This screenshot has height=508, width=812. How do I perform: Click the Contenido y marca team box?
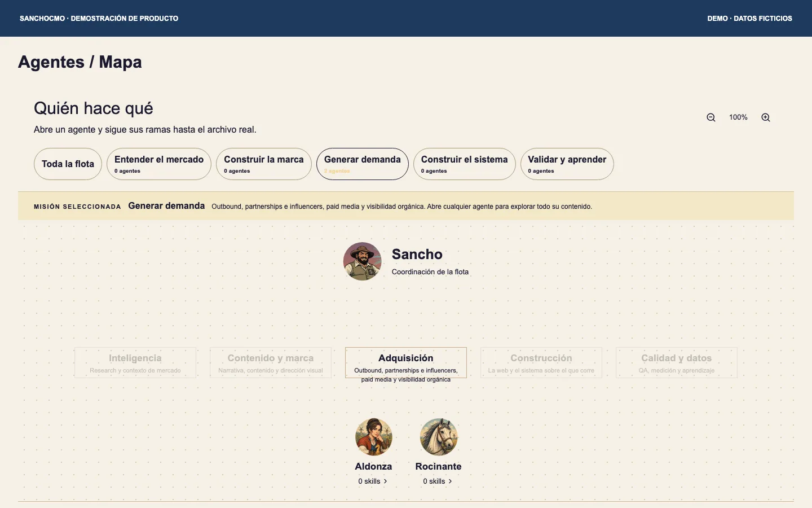(x=271, y=362)
